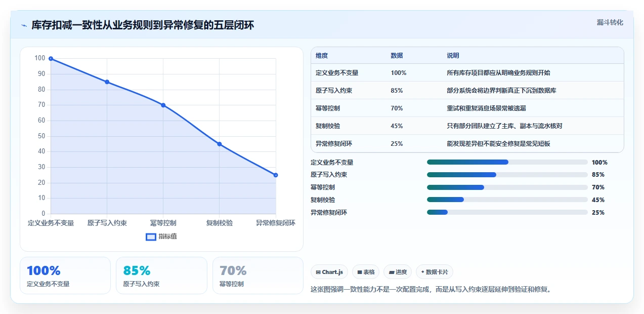The image size is (644, 314).
Task: Click the 复制校验 progress bar
Action: coord(507,200)
